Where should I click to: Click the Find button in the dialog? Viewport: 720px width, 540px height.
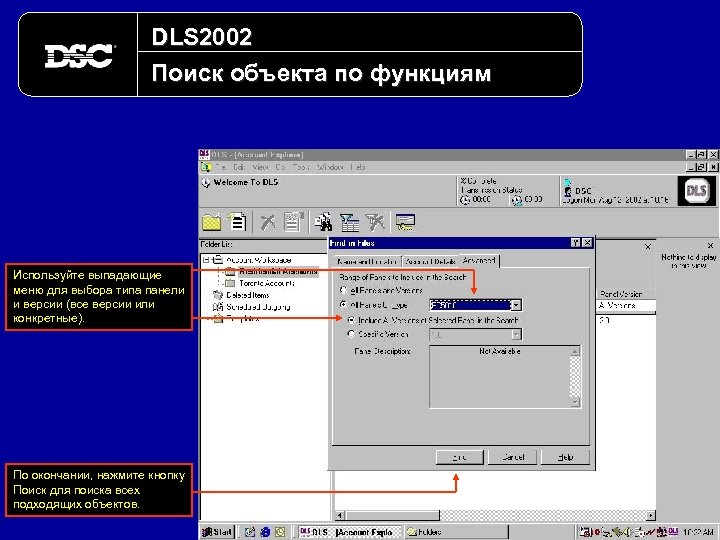[460, 457]
